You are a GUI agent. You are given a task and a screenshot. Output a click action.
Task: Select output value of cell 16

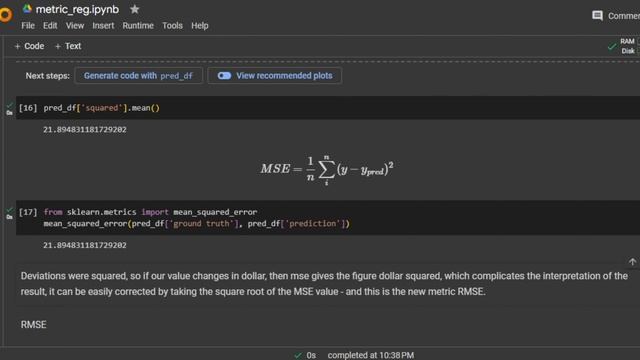(x=85, y=130)
